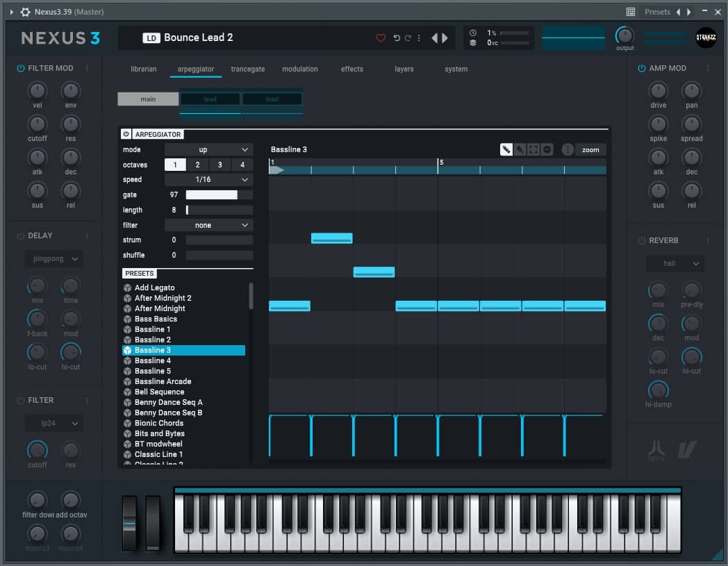Click the Add Legato preset cube icon
Screen dimensions: 728x566
(x=127, y=288)
